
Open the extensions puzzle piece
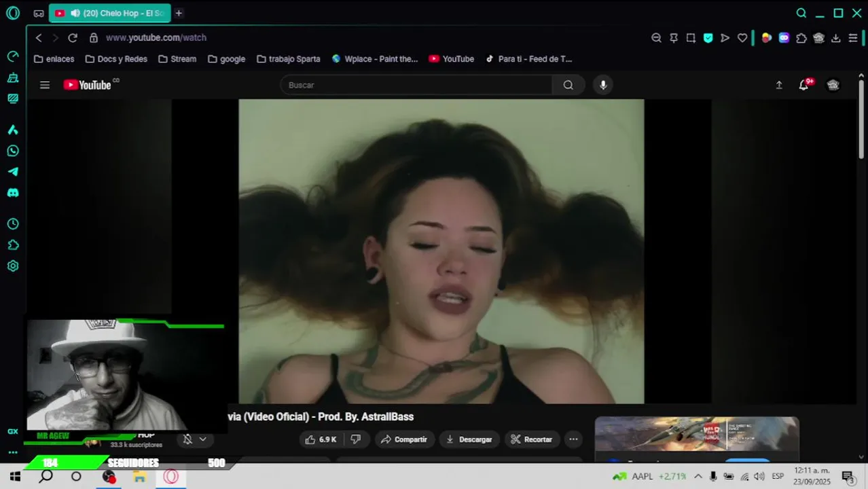click(x=801, y=38)
